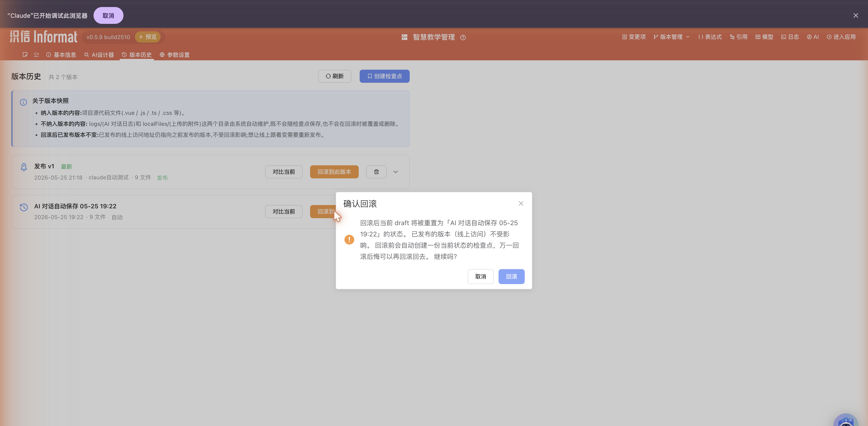Click 对比当前 for AI 对话自动保存 row
This screenshot has height=426, width=868.
click(284, 212)
